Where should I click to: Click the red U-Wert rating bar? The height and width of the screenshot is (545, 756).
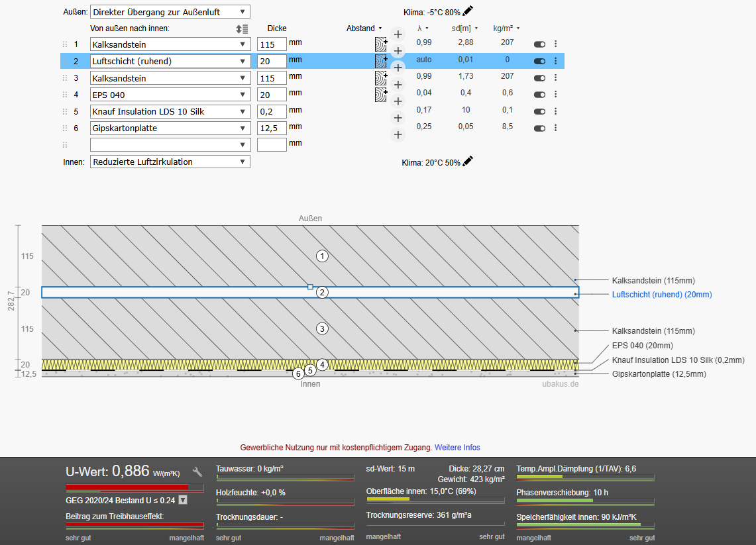(x=135, y=487)
